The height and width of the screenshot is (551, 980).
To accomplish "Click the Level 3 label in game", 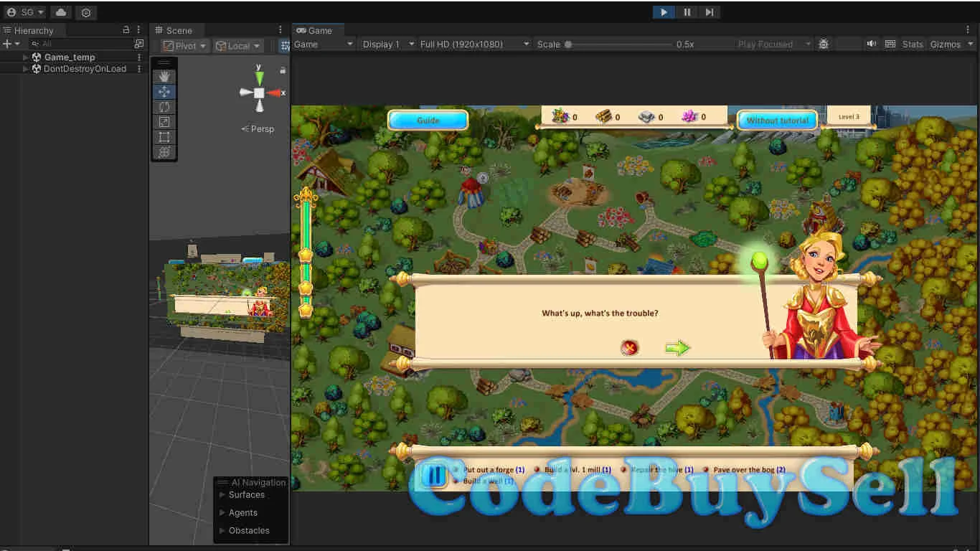I will click(x=849, y=116).
